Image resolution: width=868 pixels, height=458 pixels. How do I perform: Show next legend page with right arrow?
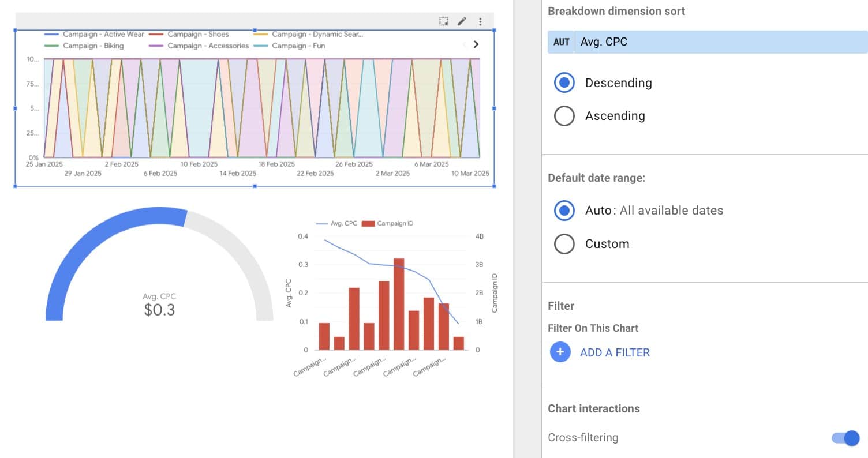(x=476, y=44)
